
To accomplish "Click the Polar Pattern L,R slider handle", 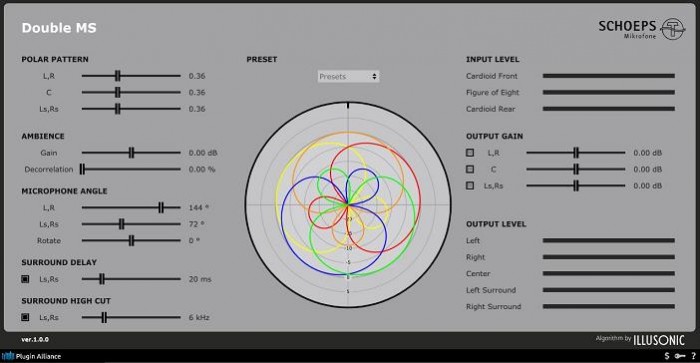I will 117,76.
